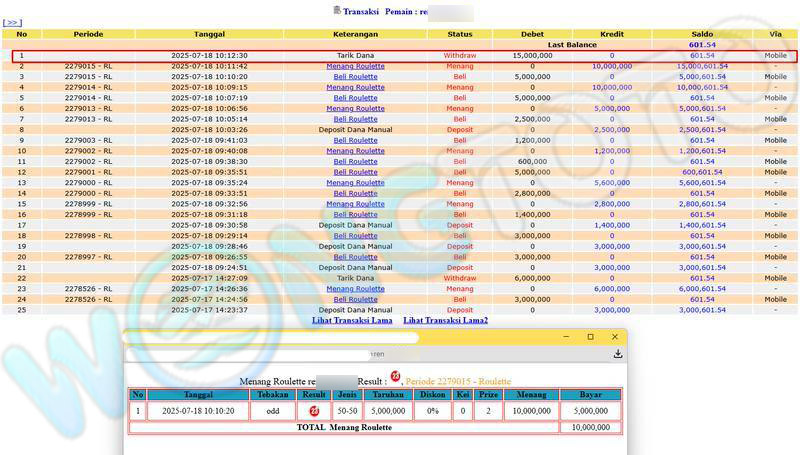This screenshot has width=800, height=455.
Task: Open Menang Roulette link for period 2279015
Action: [x=355, y=66]
